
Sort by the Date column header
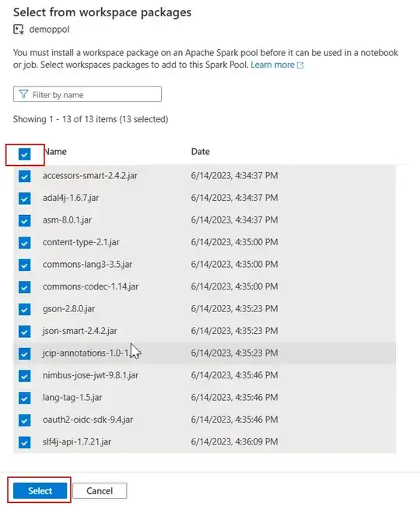pyautogui.click(x=200, y=152)
